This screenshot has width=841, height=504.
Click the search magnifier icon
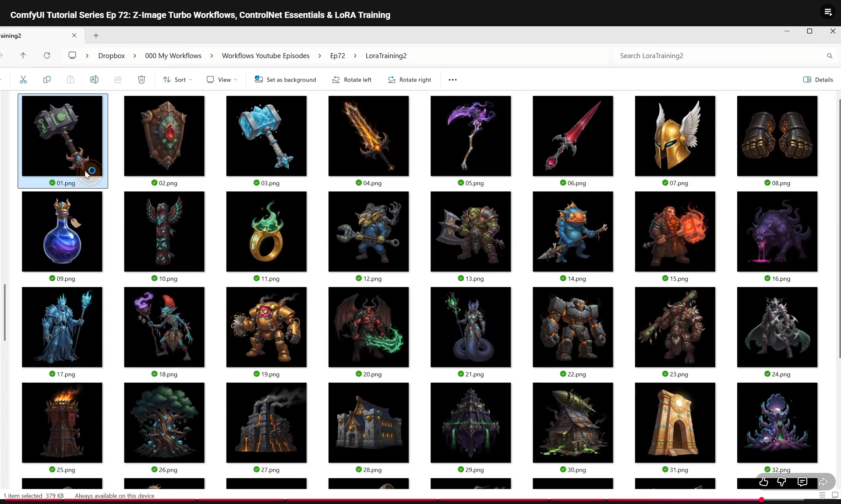830,56
